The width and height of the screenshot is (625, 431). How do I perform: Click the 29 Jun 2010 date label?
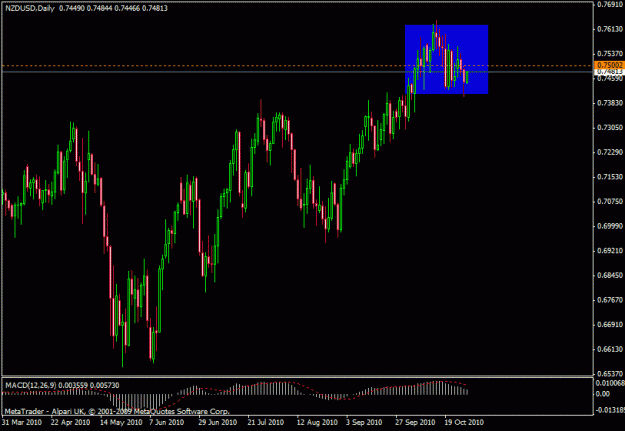(218, 422)
